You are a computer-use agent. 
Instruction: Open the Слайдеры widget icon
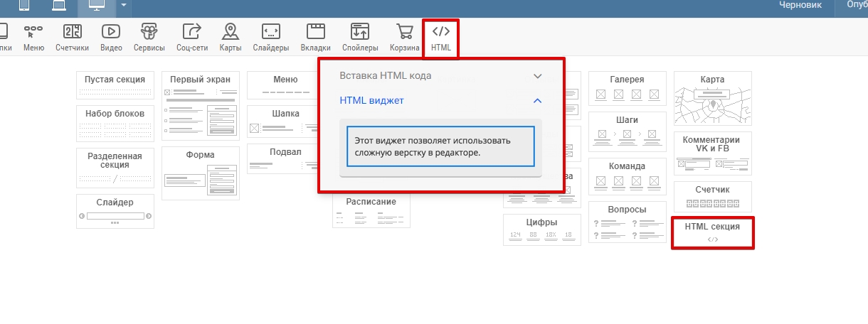(270, 38)
